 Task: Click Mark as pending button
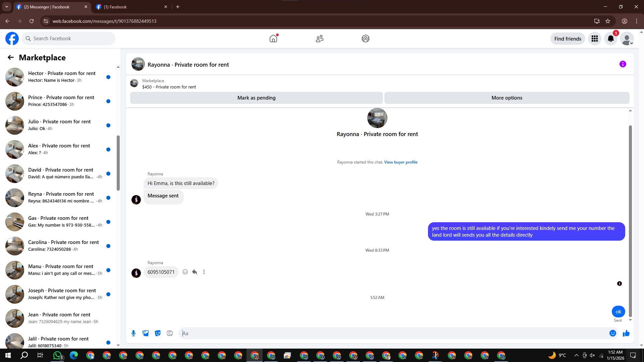[x=256, y=98]
